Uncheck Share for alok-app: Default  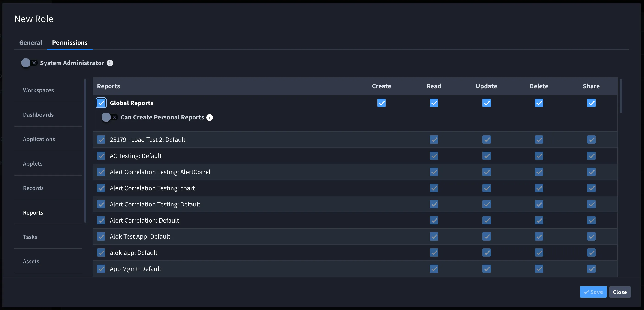click(x=591, y=253)
